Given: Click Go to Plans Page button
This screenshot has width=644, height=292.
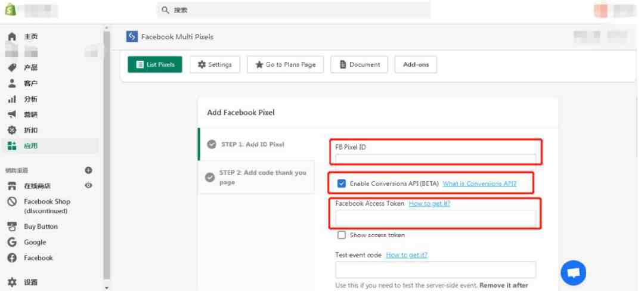Looking at the screenshot, I should point(286,64).
